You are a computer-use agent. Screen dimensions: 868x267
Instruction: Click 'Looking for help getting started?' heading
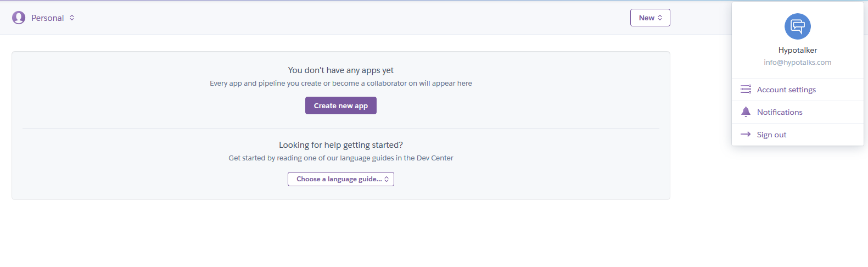click(341, 145)
